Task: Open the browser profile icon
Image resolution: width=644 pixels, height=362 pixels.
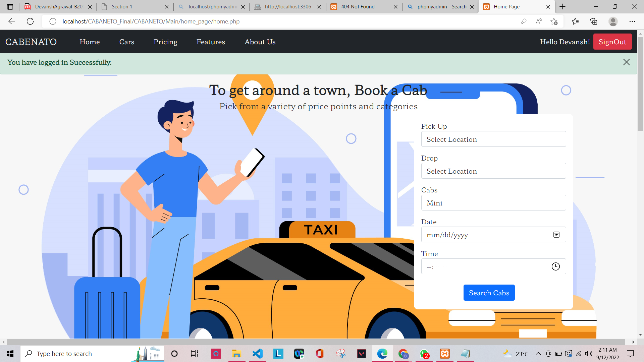Action: 613,21
